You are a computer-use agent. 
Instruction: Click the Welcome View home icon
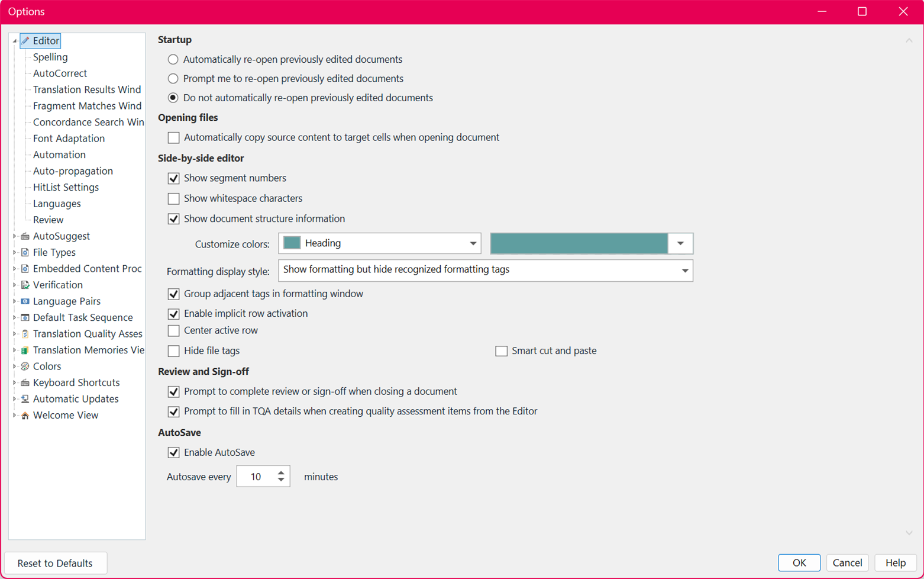click(x=25, y=416)
